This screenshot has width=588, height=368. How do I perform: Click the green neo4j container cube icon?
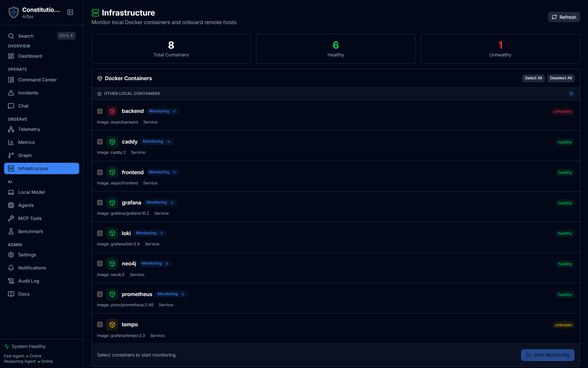112,264
